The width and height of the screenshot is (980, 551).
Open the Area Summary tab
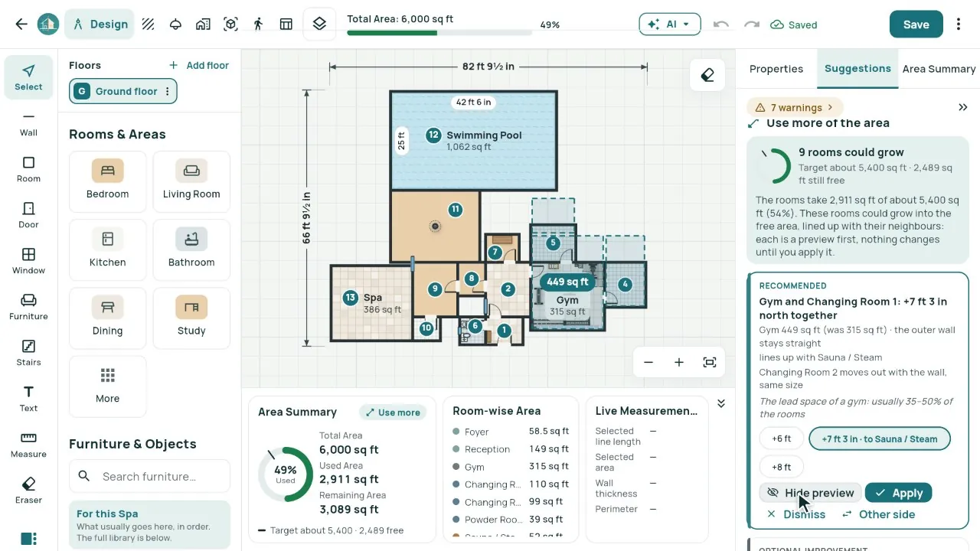(939, 69)
